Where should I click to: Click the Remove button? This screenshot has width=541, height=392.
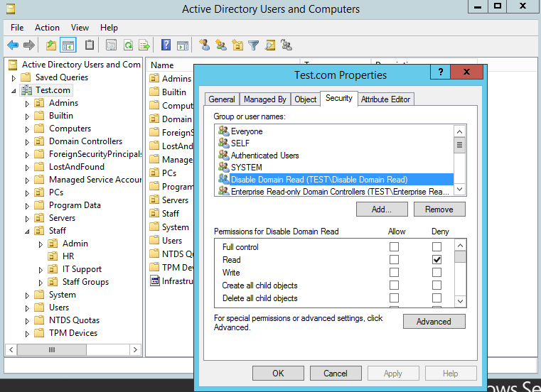[439, 209]
